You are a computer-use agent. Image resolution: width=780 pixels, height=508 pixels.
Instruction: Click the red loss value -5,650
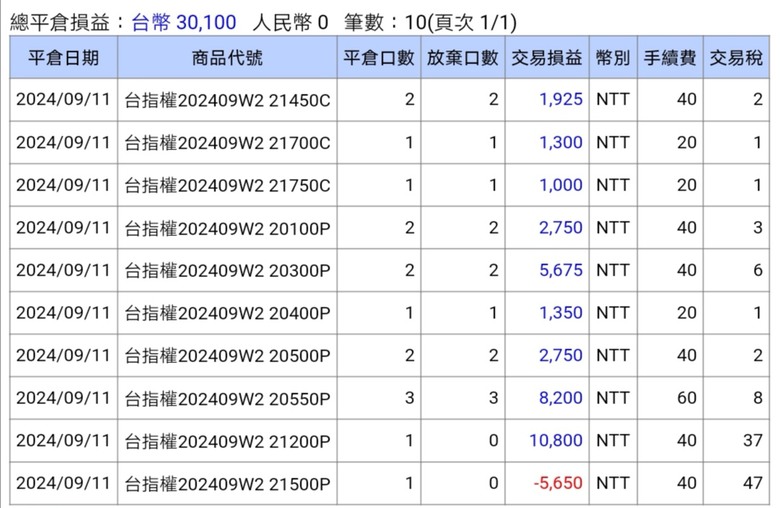pyautogui.click(x=558, y=483)
